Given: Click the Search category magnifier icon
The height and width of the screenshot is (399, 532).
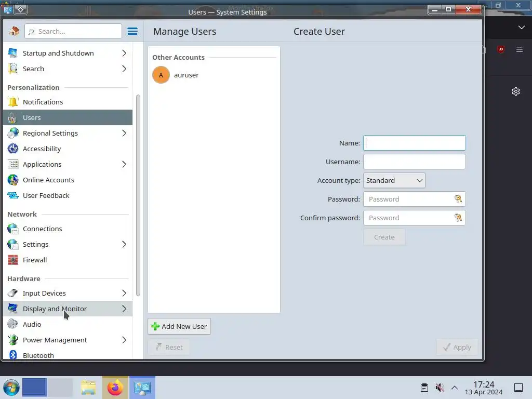Looking at the screenshot, I should pos(13,69).
